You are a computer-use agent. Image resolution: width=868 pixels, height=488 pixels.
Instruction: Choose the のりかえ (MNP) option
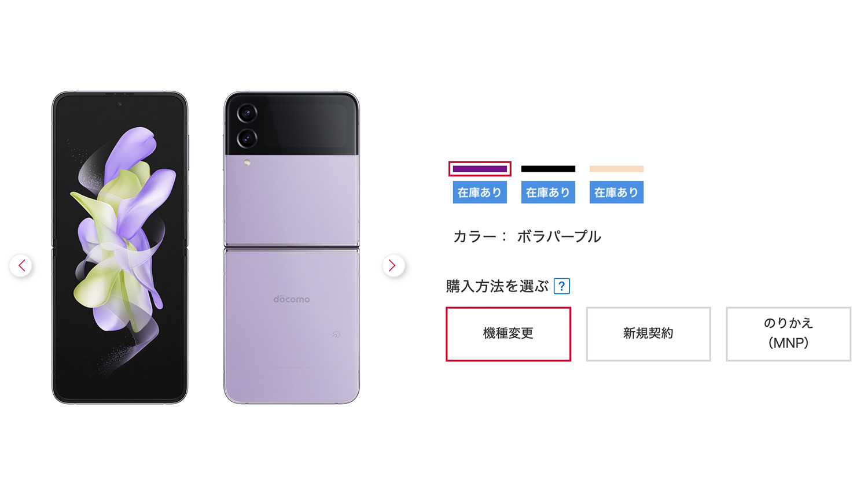click(788, 334)
